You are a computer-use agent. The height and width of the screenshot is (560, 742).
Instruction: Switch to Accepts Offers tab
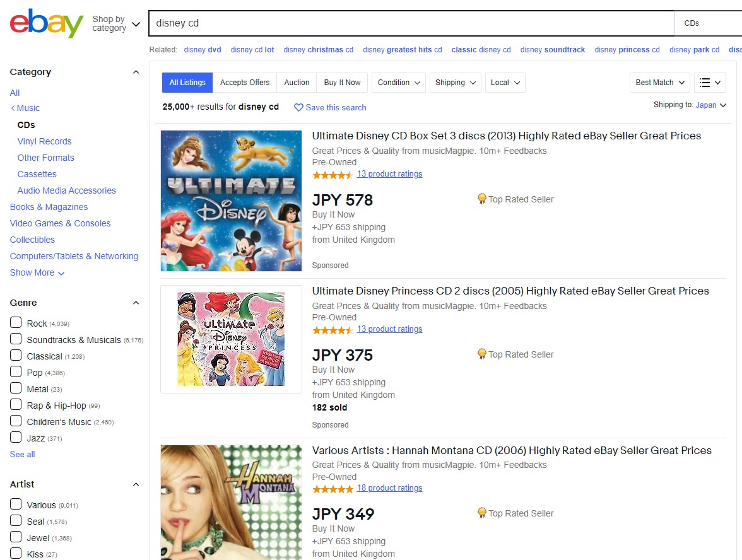pos(245,82)
